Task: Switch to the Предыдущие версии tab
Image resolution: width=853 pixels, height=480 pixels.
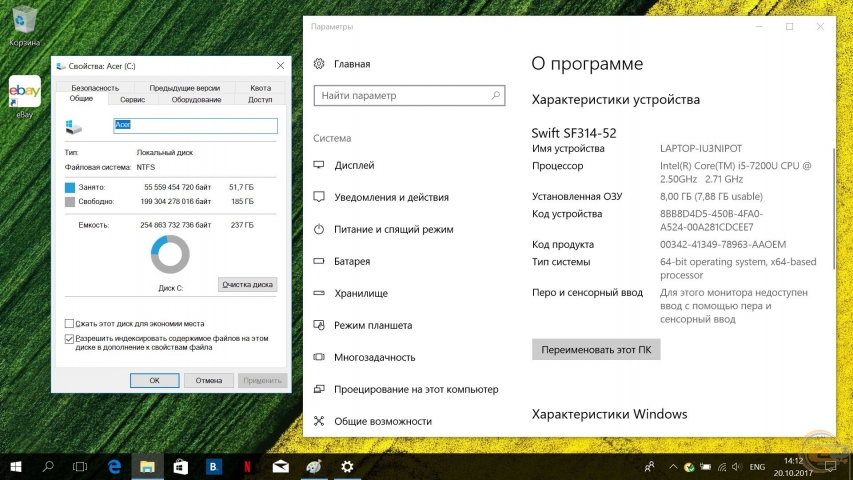Action: pos(184,88)
